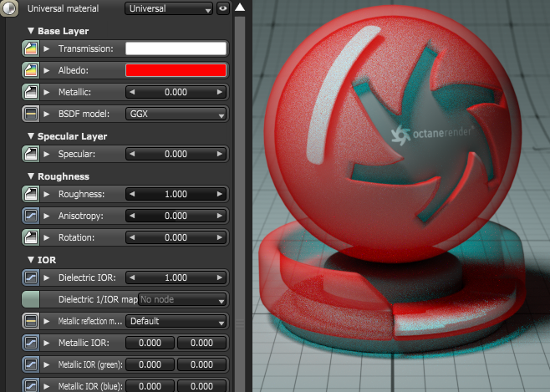Click the white up arrow above scrollbar
Viewport: 550px width, 392px height.
(240, 7)
